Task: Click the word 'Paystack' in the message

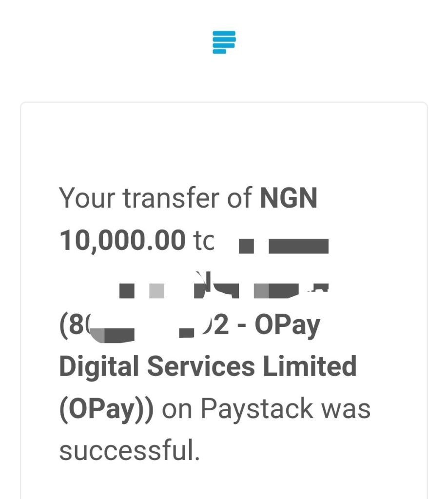Action: point(256,409)
